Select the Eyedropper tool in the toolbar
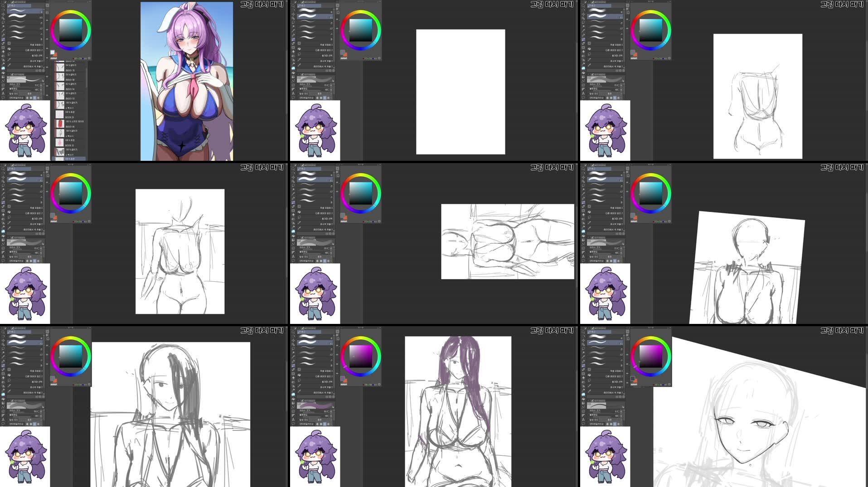 (x=4, y=30)
